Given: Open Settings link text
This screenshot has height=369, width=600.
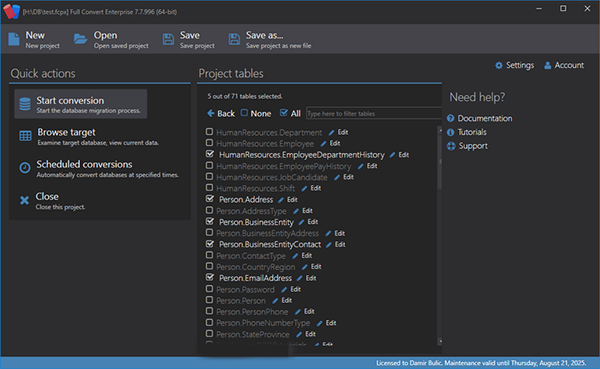Looking at the screenshot, I should tap(520, 65).
